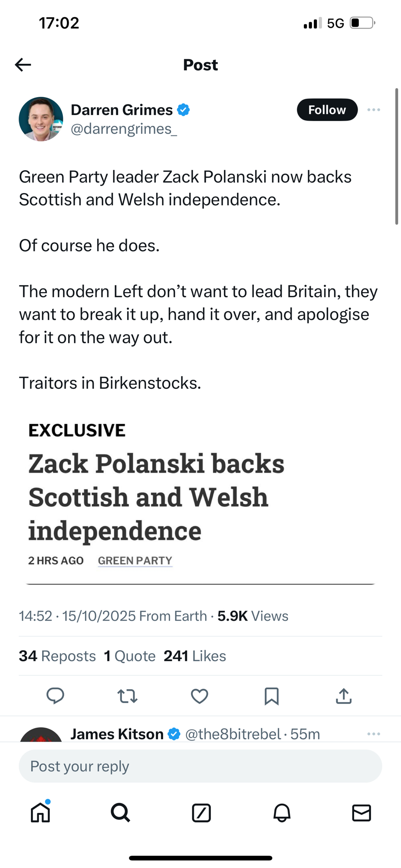
Task: Open Messages envelope icon
Action: click(362, 813)
